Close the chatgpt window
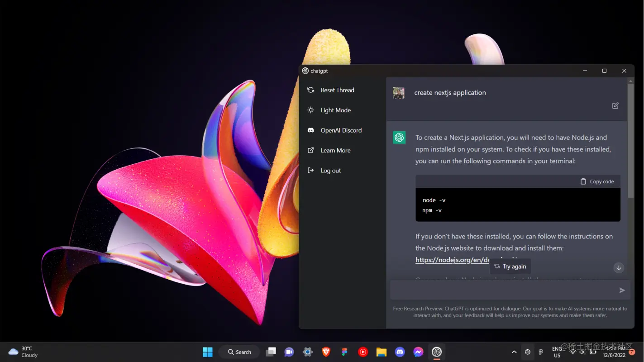The height and width of the screenshot is (362, 644). [x=624, y=71]
